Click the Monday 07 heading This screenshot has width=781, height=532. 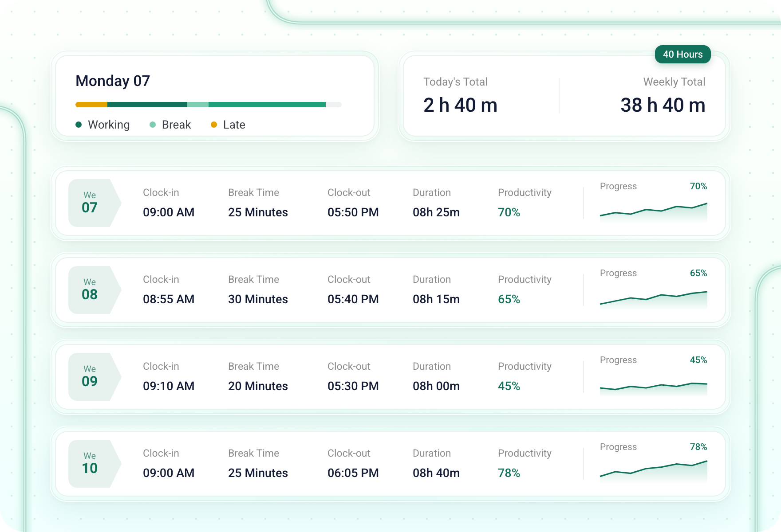point(113,81)
